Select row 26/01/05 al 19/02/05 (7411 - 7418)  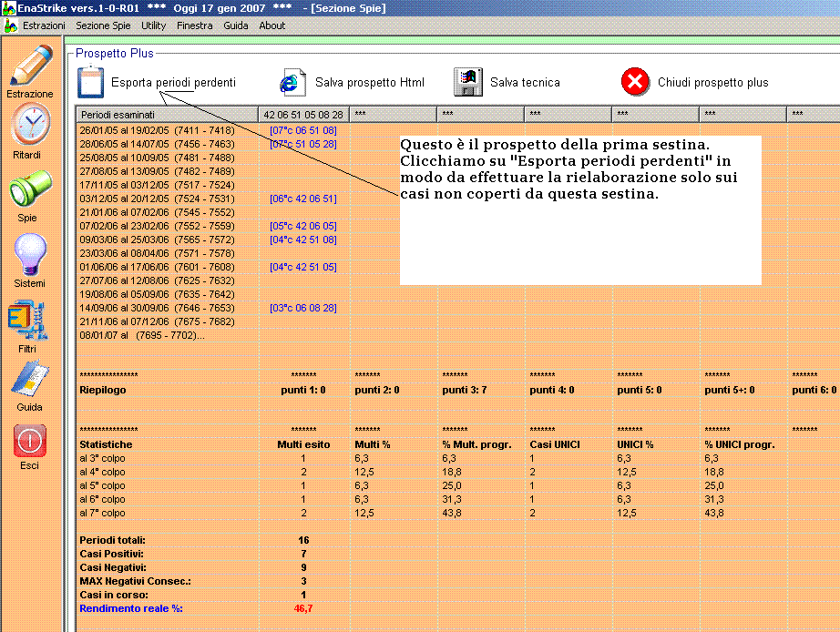click(157, 130)
